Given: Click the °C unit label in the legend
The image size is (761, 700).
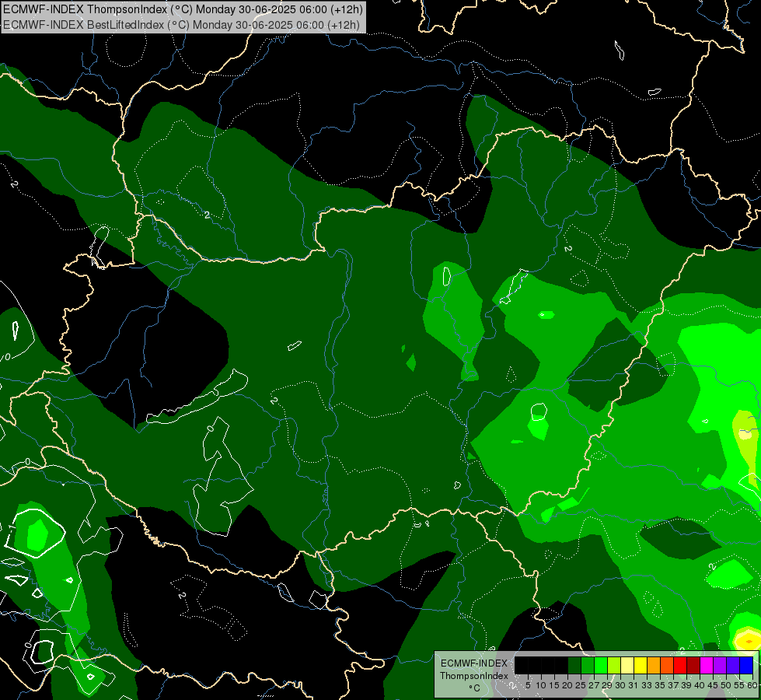Looking at the screenshot, I should (475, 688).
